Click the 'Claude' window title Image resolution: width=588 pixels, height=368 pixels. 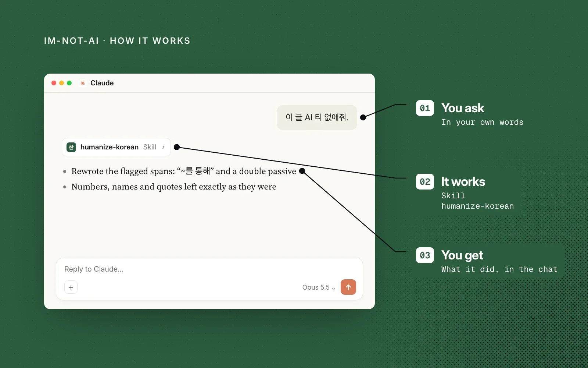click(x=102, y=83)
